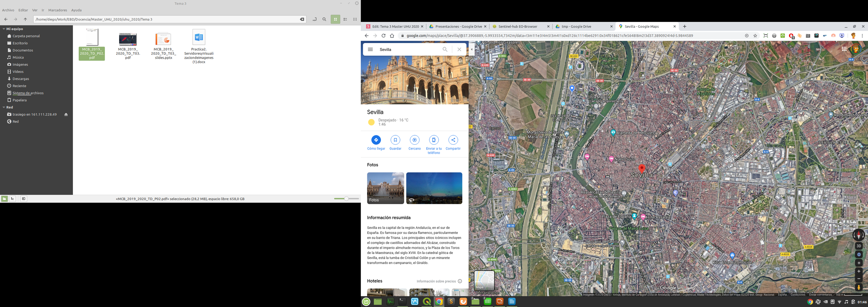Click the yellow Street View pegman

pos(859,287)
